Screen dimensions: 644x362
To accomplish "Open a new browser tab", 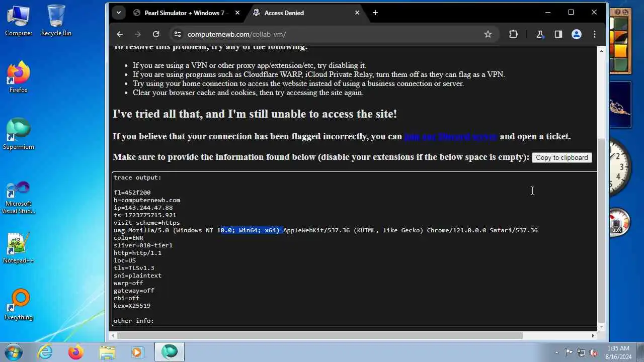I will (375, 13).
